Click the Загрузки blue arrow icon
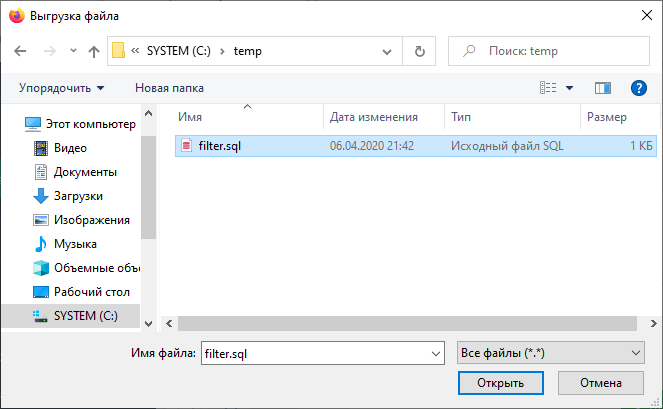Image resolution: width=663 pixels, height=409 pixels. pyautogui.click(x=41, y=196)
